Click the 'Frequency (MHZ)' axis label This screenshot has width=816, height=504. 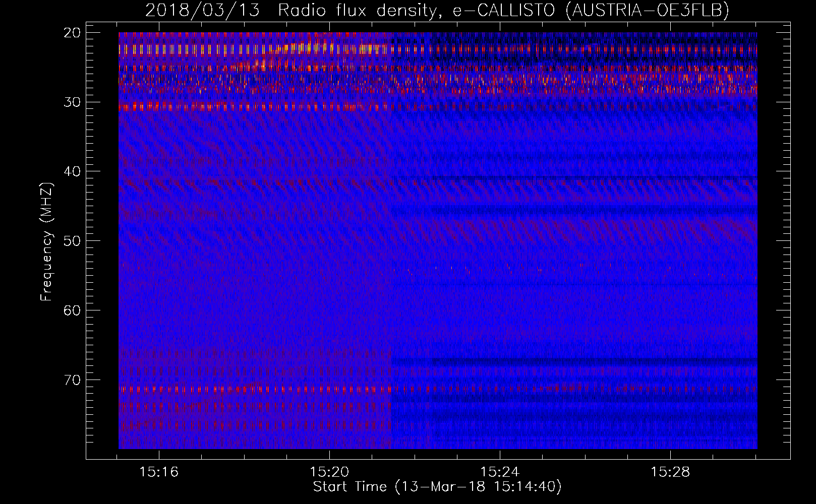pos(46,242)
